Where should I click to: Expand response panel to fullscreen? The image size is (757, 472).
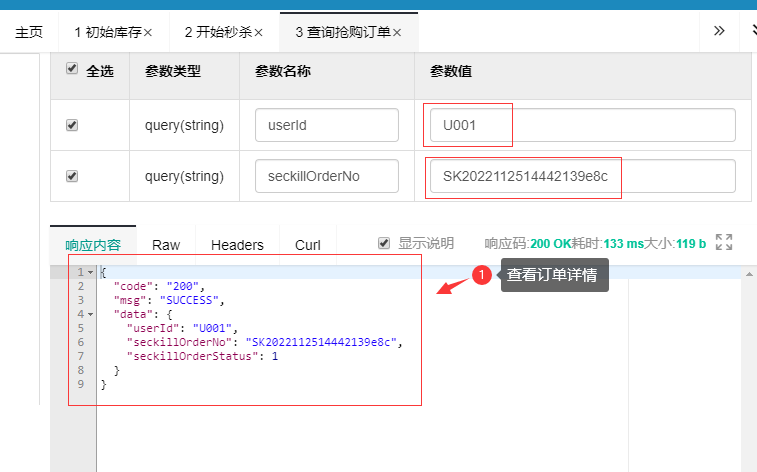724,242
